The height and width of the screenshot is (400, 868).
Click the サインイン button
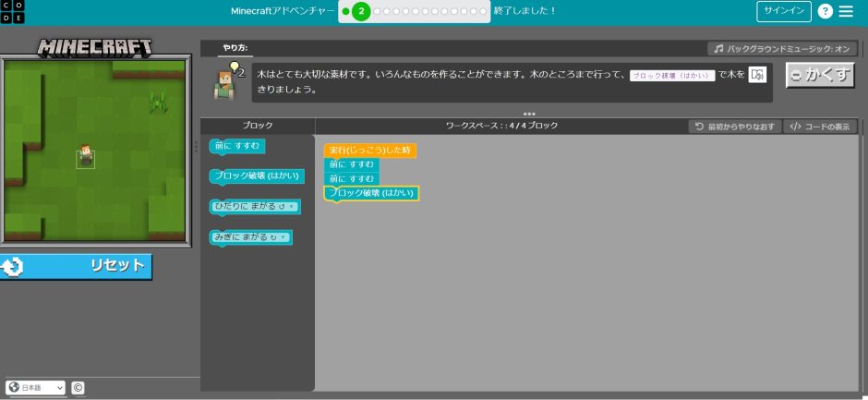tap(784, 11)
